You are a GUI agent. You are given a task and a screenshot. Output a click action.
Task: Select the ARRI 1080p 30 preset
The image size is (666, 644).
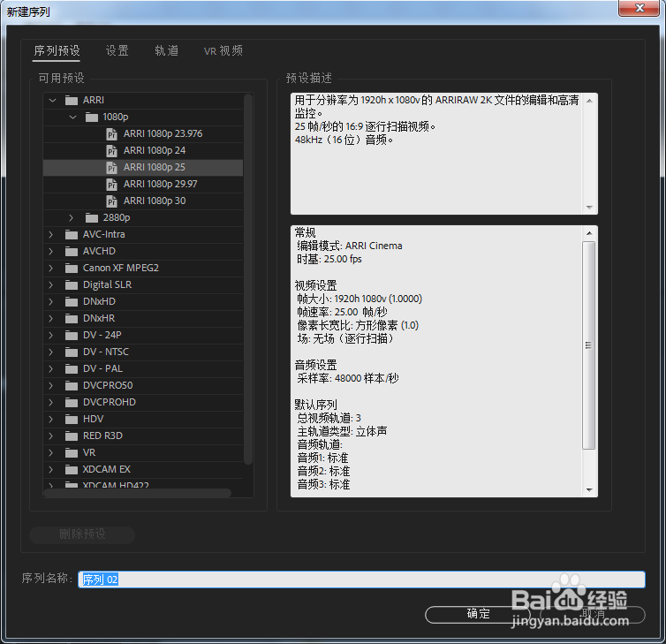pyautogui.click(x=143, y=201)
